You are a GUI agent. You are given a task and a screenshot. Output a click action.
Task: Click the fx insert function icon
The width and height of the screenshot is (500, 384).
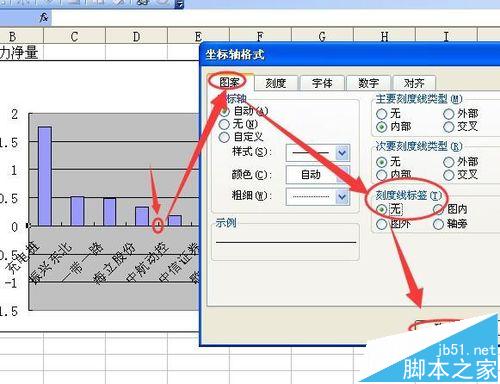pos(44,18)
